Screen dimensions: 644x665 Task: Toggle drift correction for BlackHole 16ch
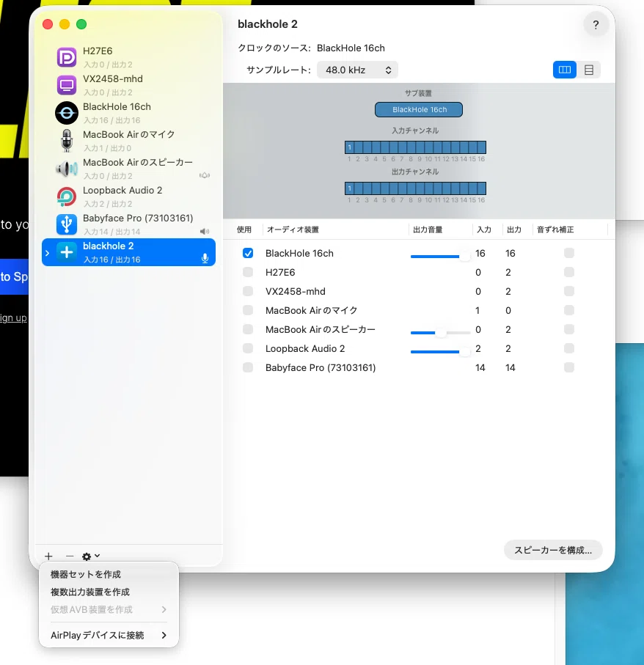tap(569, 253)
